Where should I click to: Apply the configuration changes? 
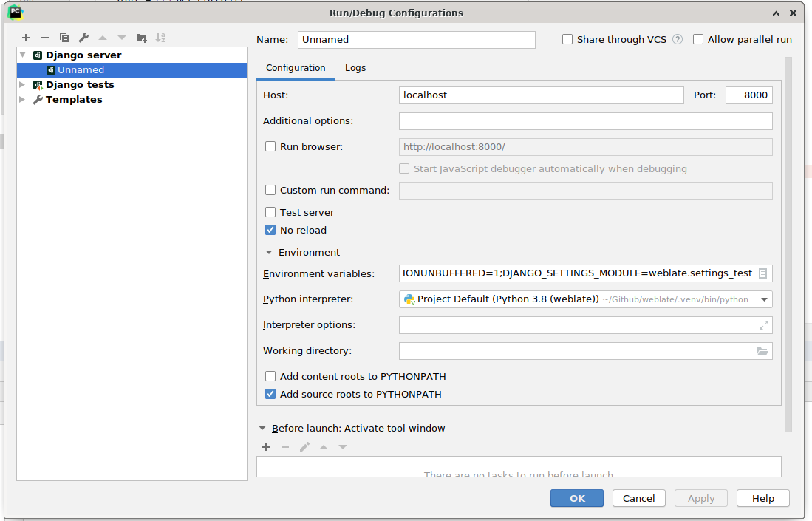(x=700, y=498)
